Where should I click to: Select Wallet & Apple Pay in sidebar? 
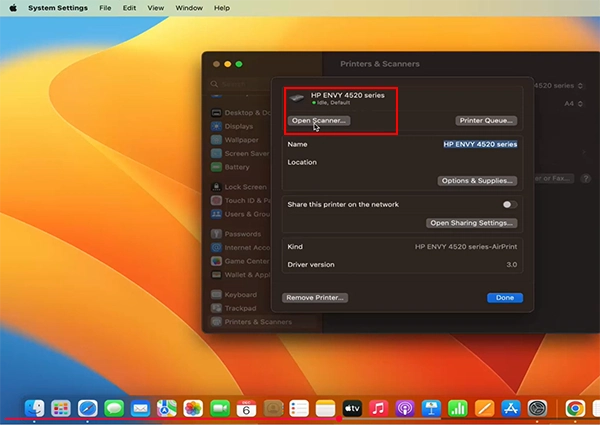tap(240, 275)
